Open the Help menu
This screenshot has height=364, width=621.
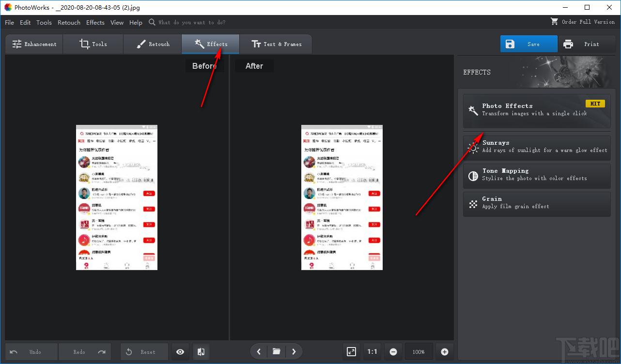[136, 22]
